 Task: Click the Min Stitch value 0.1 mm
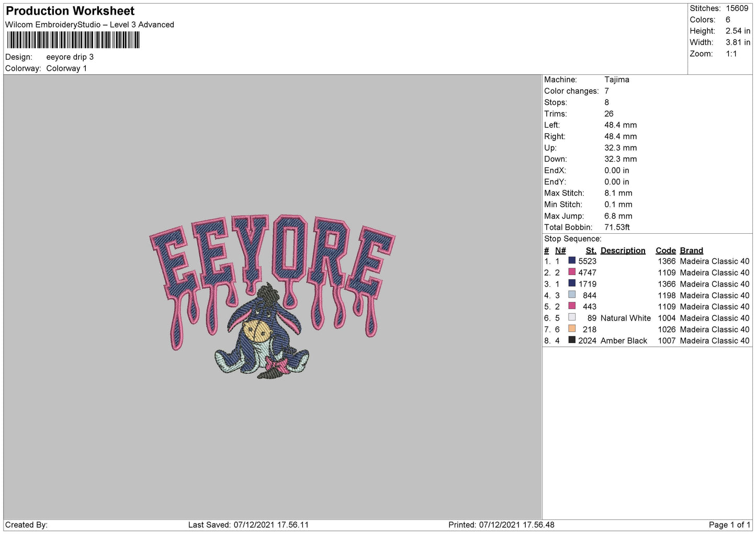tap(618, 204)
